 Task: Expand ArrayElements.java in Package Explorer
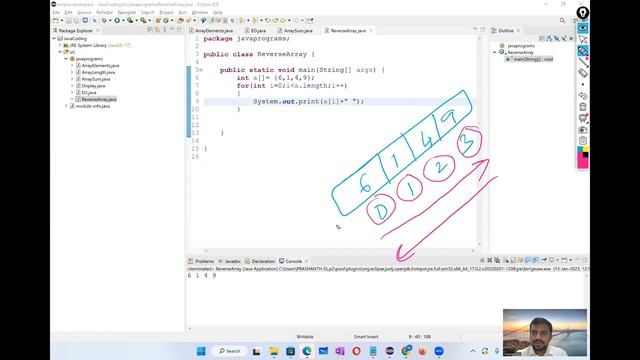click(x=72, y=65)
